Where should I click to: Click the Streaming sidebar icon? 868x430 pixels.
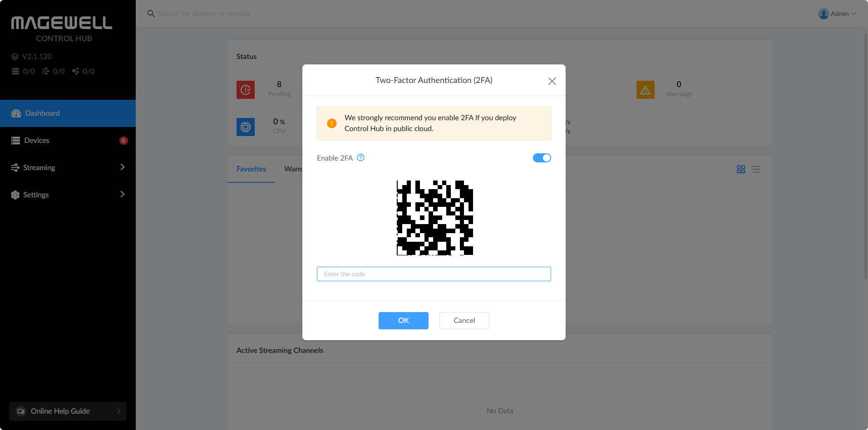15,168
